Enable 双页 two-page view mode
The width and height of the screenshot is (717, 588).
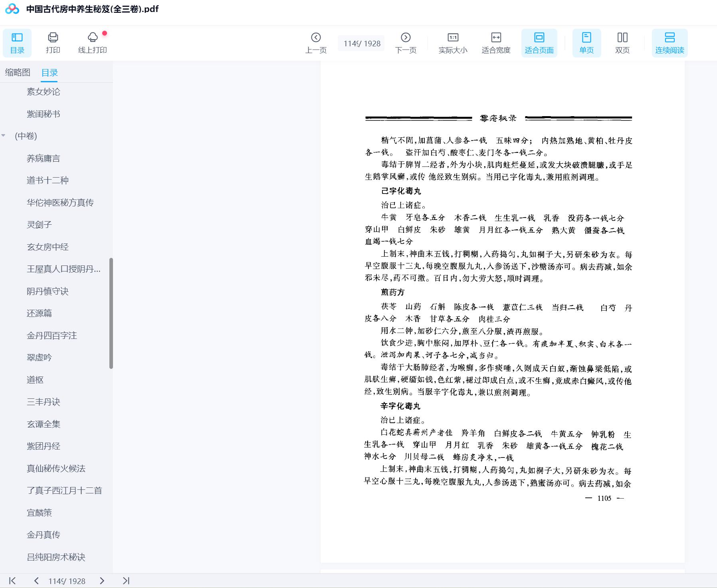622,42
